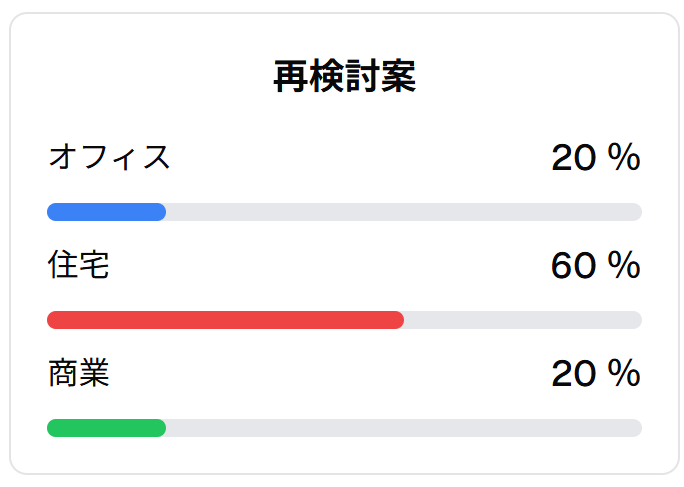Click the gray remainder of the 住宅 bar

[523, 320]
